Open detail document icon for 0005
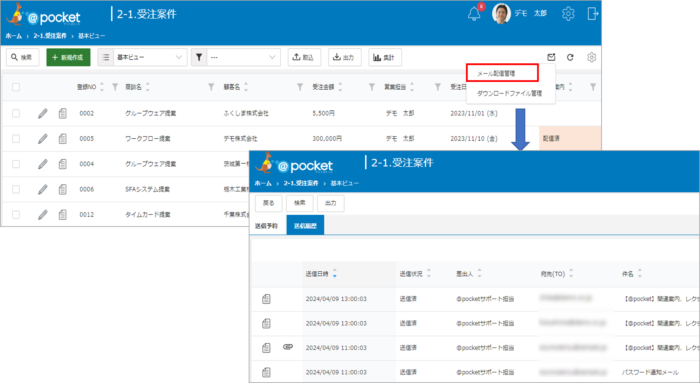The image size is (700, 383). tap(62, 139)
